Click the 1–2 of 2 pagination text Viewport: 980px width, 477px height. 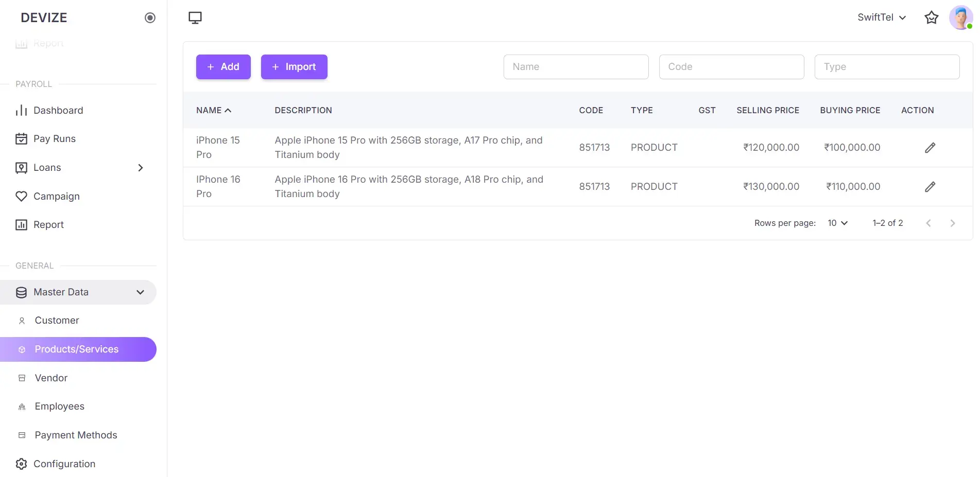887,223
